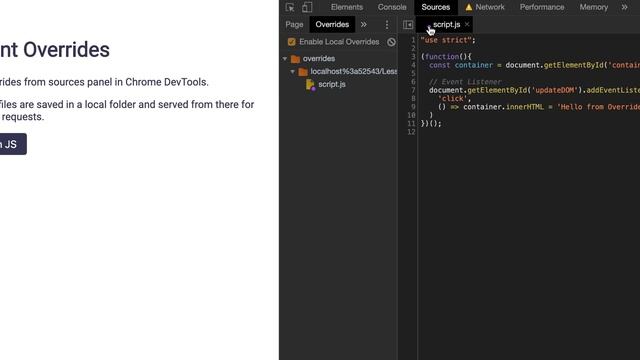Click line number 7 gutter

pyautogui.click(x=413, y=90)
